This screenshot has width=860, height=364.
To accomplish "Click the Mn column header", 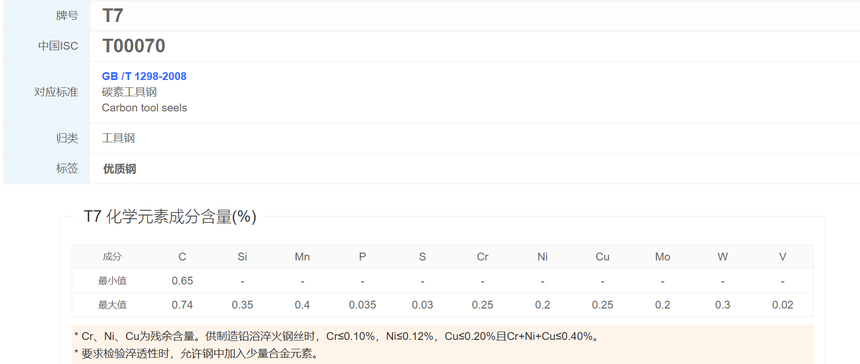I will 302,257.
